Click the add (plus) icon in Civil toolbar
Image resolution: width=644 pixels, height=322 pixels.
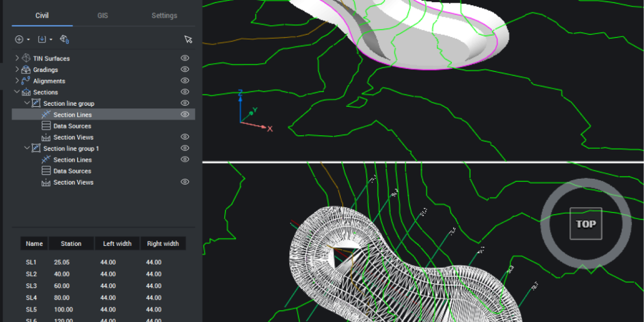[x=19, y=39]
